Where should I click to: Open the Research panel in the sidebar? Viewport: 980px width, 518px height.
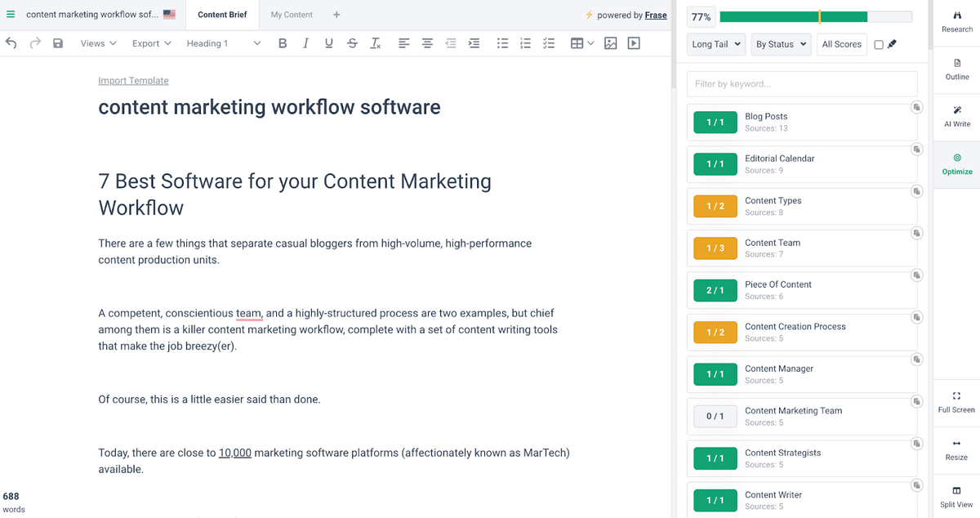tap(956, 21)
